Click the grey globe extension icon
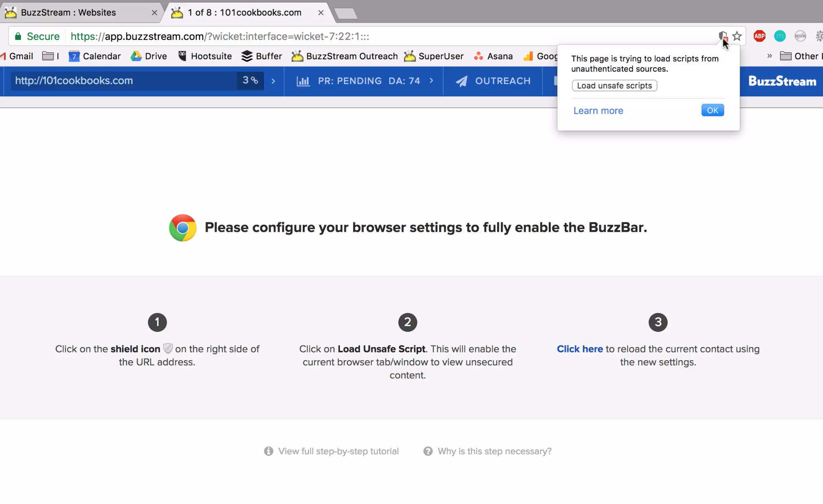 [x=800, y=36]
